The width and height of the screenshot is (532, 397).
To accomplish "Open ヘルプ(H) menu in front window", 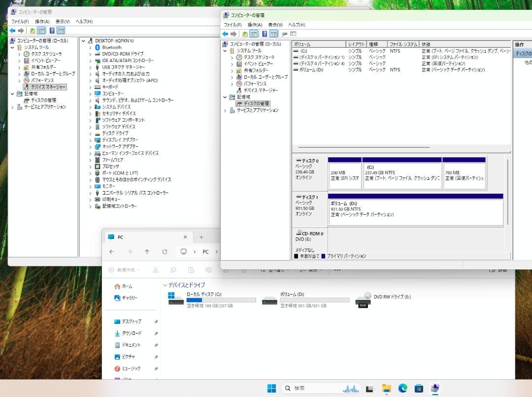I will [297, 25].
